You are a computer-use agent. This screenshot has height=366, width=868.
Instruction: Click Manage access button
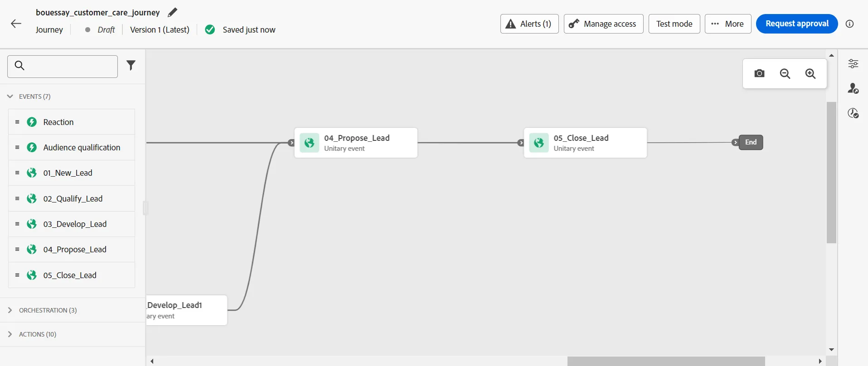coord(603,24)
